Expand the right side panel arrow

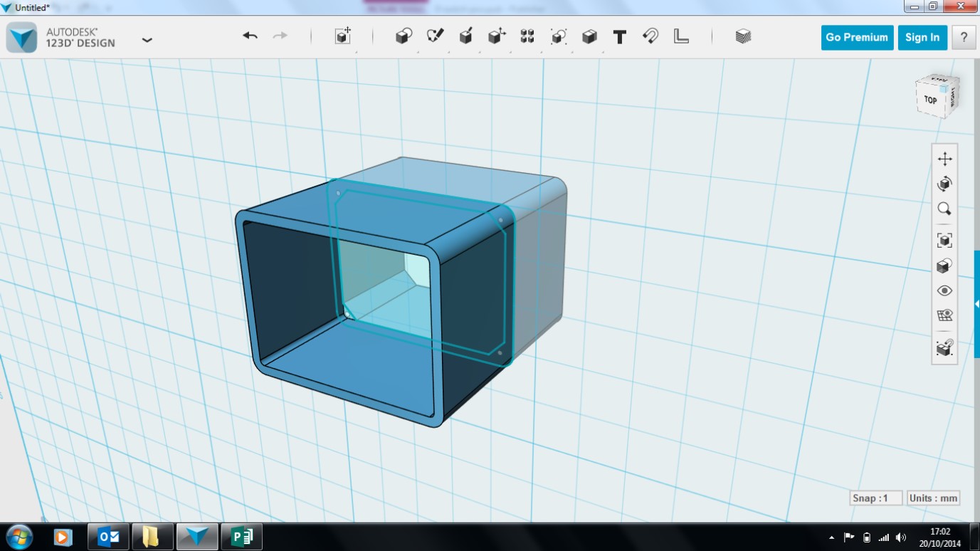976,304
